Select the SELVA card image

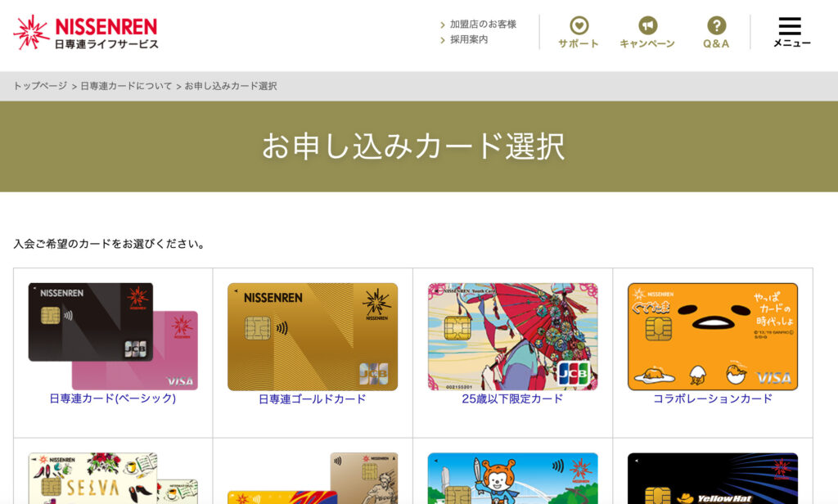tap(113, 479)
